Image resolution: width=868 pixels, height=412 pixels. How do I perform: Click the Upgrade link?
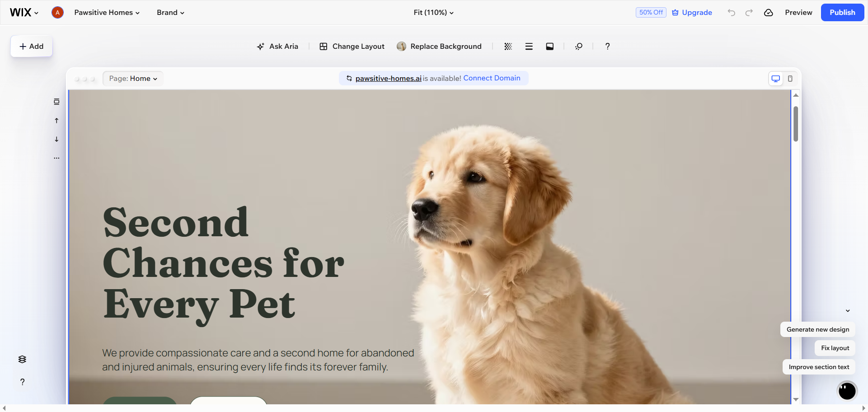[692, 12]
